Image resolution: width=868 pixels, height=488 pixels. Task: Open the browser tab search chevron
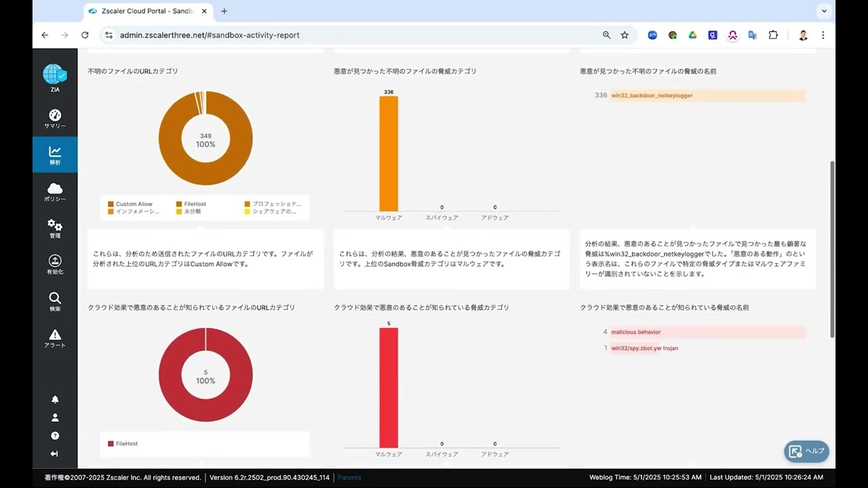click(824, 11)
